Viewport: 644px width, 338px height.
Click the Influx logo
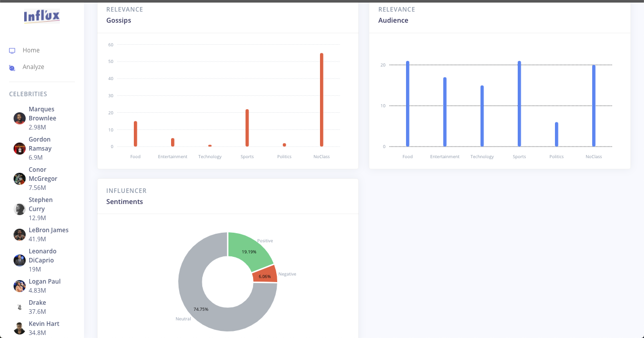tap(42, 16)
